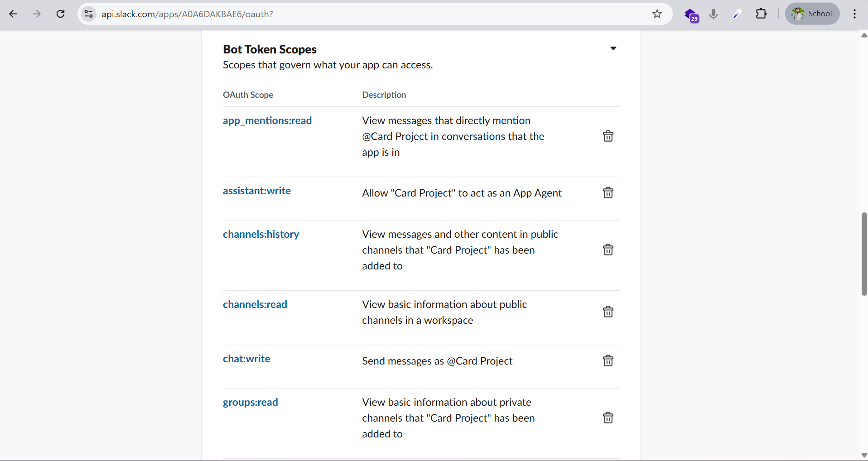This screenshot has height=461, width=868.
Task: Delete the channels:history scope
Action: point(608,250)
